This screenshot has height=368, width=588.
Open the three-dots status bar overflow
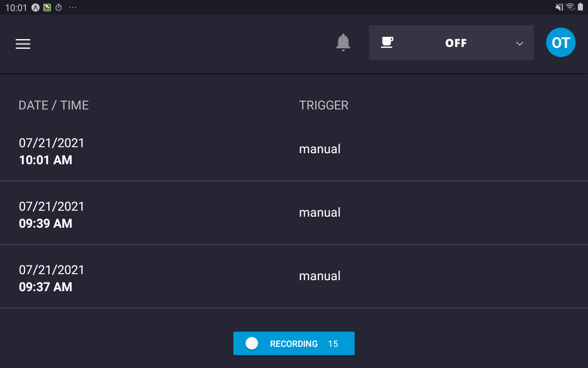tap(73, 7)
